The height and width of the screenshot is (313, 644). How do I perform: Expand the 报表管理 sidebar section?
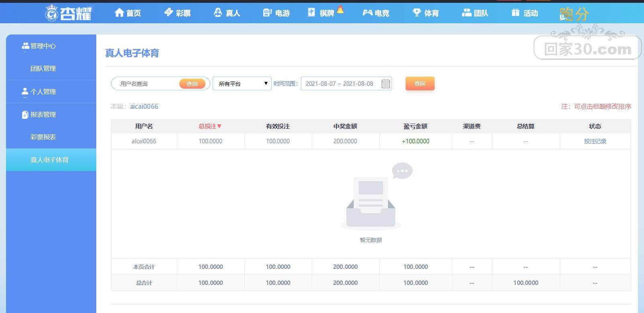[51, 114]
